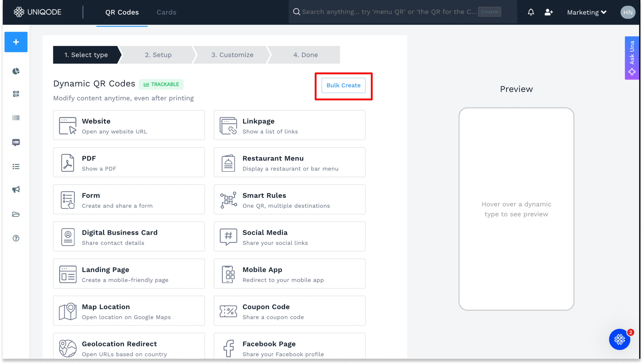
Task: Click the PDF document icon
Action: tap(68, 163)
